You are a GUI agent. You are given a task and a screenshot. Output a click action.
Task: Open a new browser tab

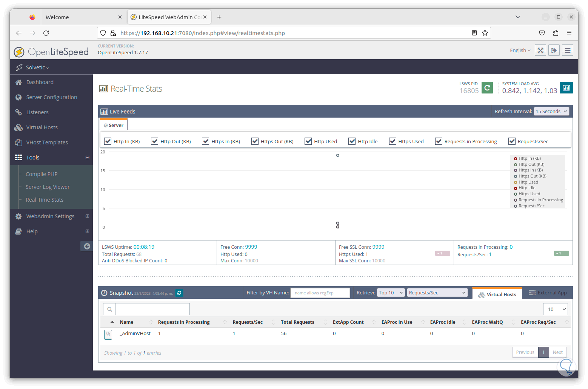pyautogui.click(x=219, y=17)
